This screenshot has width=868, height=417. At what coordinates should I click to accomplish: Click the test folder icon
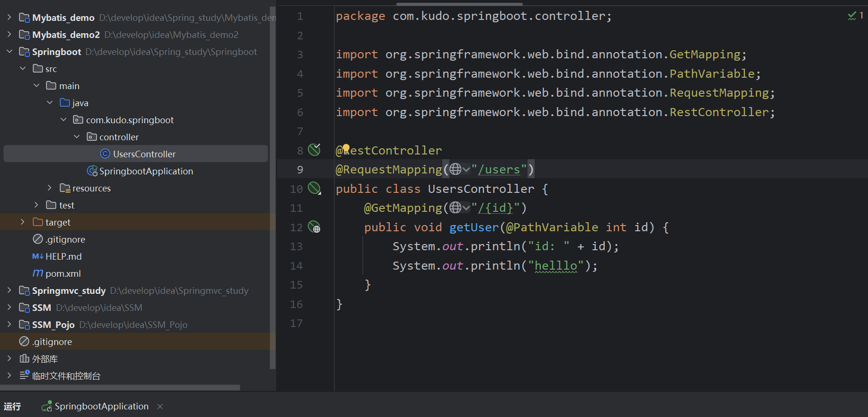point(51,205)
